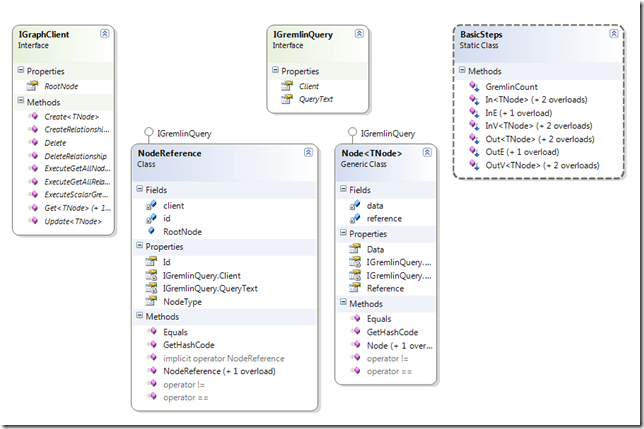Select the Reference property in Node<TNode>
This screenshot has width=644, height=429.
pyautogui.click(x=386, y=288)
